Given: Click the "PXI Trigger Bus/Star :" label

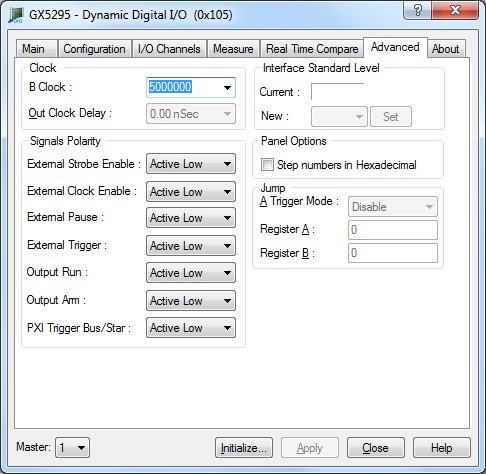Looking at the screenshot, I should pyautogui.click(x=79, y=328).
